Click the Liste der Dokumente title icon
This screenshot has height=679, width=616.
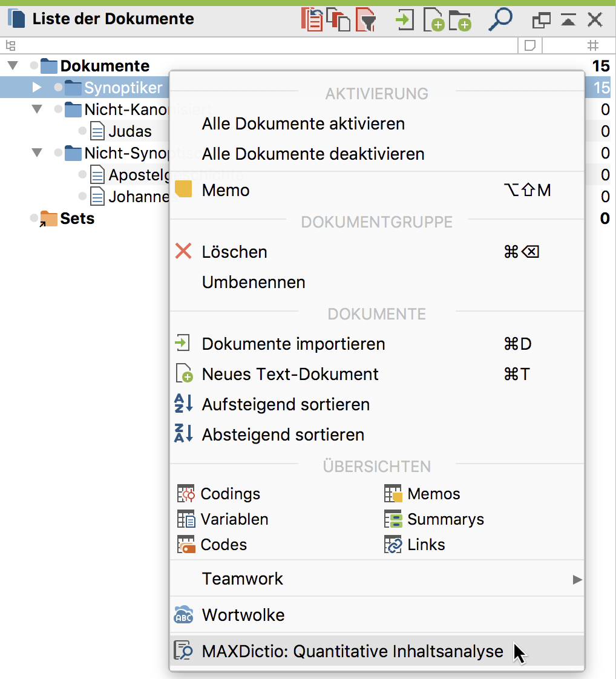tap(16, 19)
